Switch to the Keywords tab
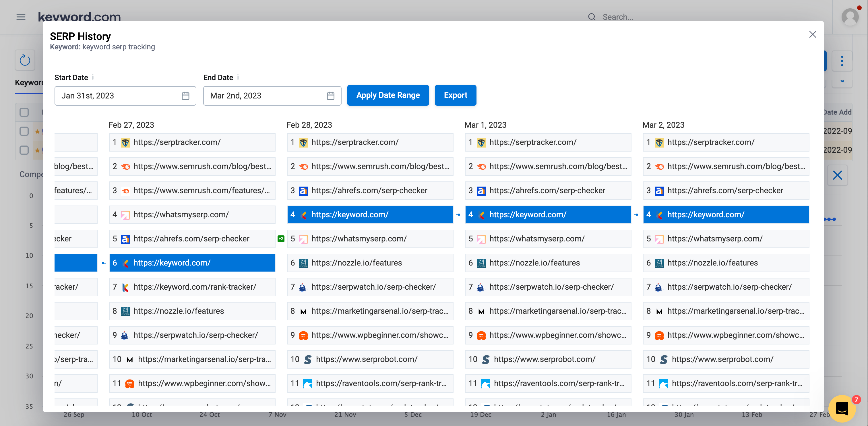868x426 pixels. (29, 83)
